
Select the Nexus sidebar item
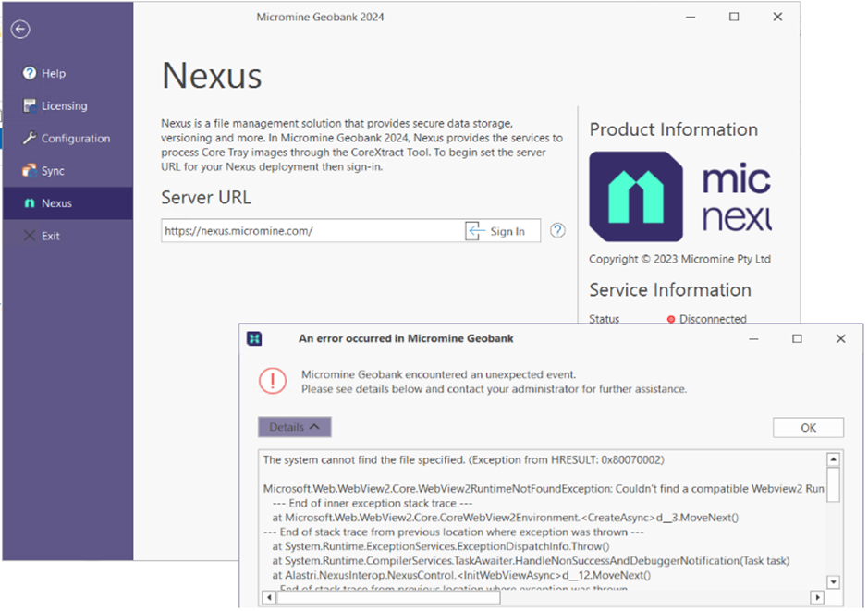[x=56, y=203]
